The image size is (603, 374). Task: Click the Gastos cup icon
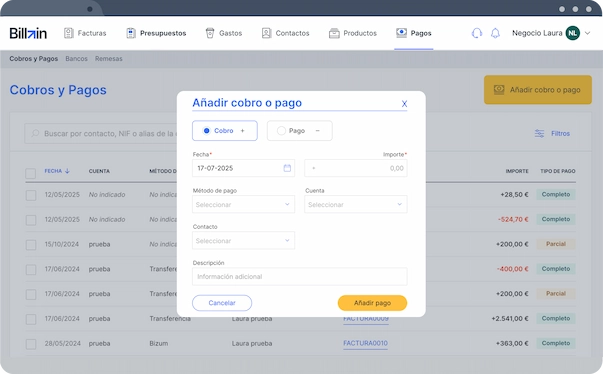pos(210,33)
